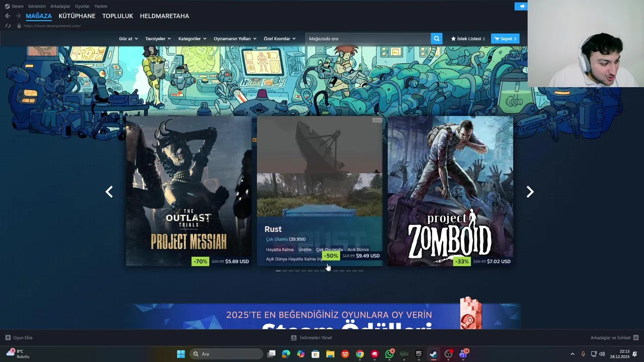Image resolution: width=644 pixels, height=362 pixels.
Task: Click the download icon beside İndirmeleri Yönet
Action: [x=294, y=338]
